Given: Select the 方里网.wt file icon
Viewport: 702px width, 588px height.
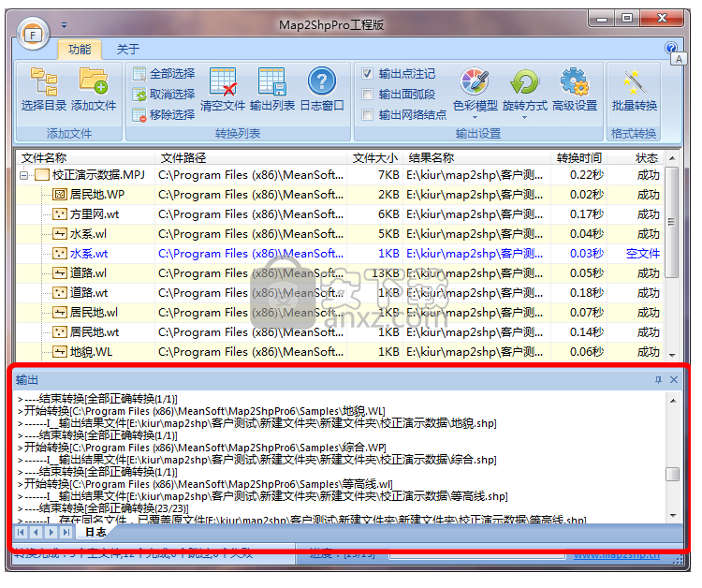Looking at the screenshot, I should [60, 214].
